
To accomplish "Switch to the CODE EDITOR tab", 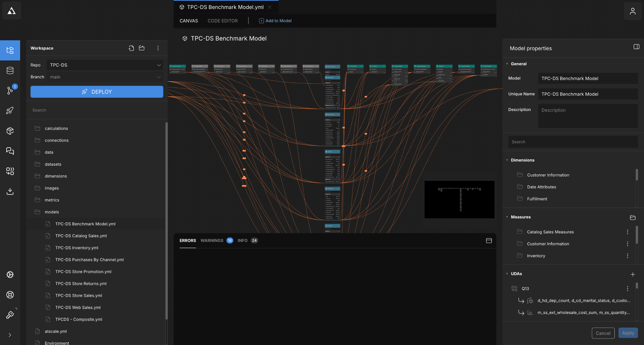I will 222,21.
